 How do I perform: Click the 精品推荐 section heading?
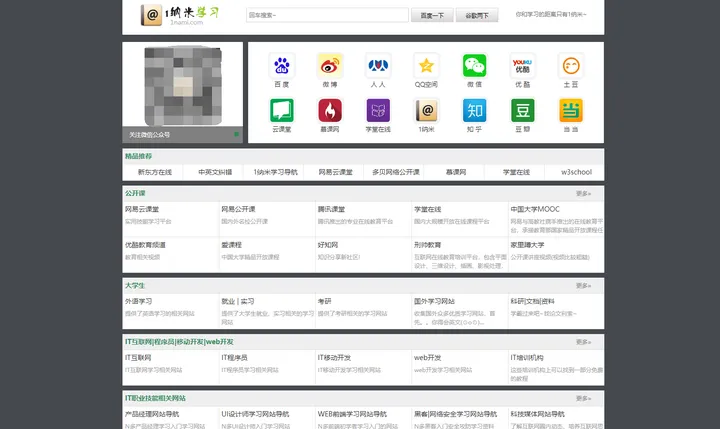138,156
